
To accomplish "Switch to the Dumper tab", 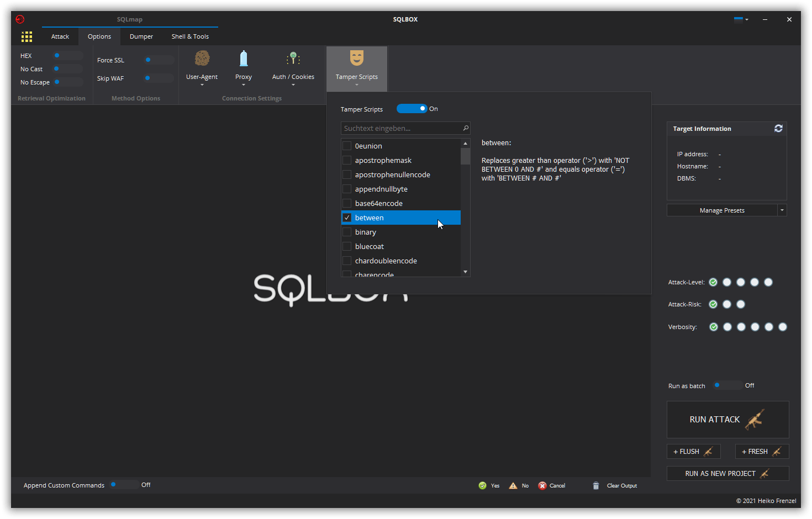I will tap(141, 36).
